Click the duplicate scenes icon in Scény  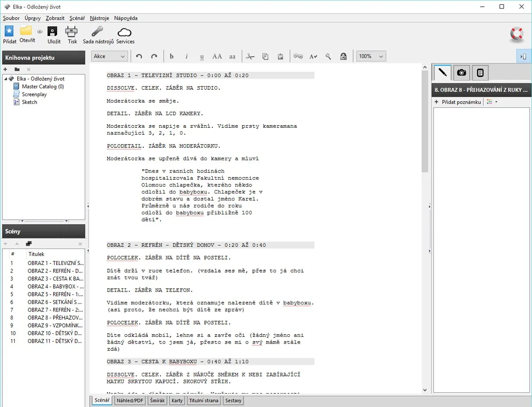click(29, 244)
